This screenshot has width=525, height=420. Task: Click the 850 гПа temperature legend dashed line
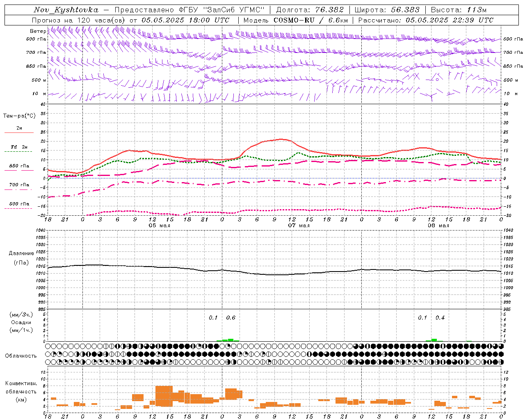pos(19,170)
